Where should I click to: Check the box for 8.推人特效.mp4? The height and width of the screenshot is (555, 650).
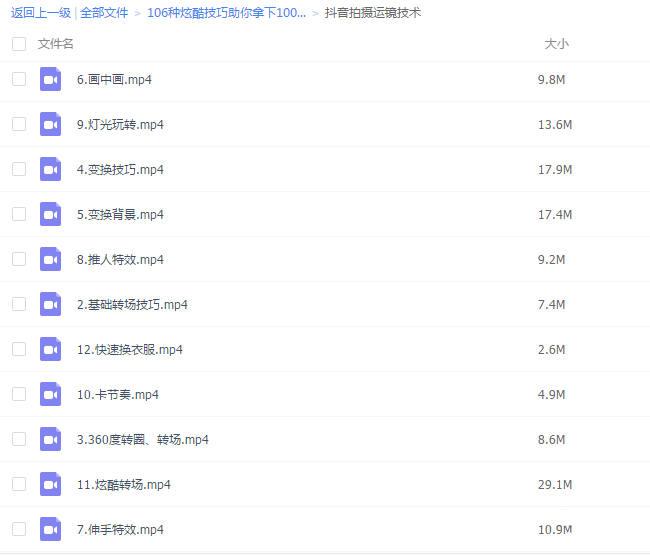pyautogui.click(x=19, y=259)
